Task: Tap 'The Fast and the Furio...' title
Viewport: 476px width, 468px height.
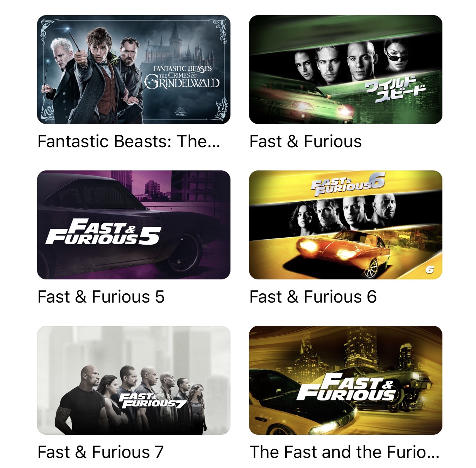Action: point(345,452)
